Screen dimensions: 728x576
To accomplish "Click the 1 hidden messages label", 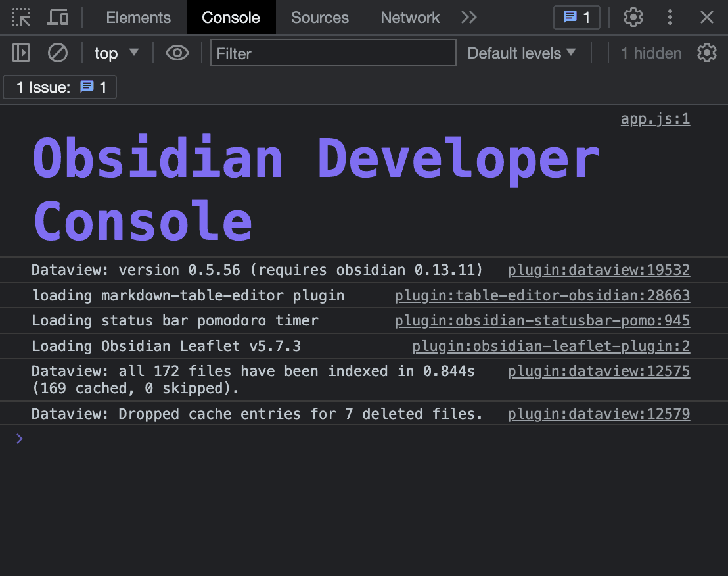I will click(651, 53).
